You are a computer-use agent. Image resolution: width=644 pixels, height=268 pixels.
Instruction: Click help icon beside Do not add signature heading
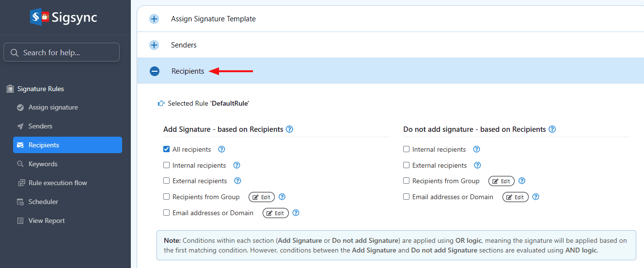click(552, 129)
